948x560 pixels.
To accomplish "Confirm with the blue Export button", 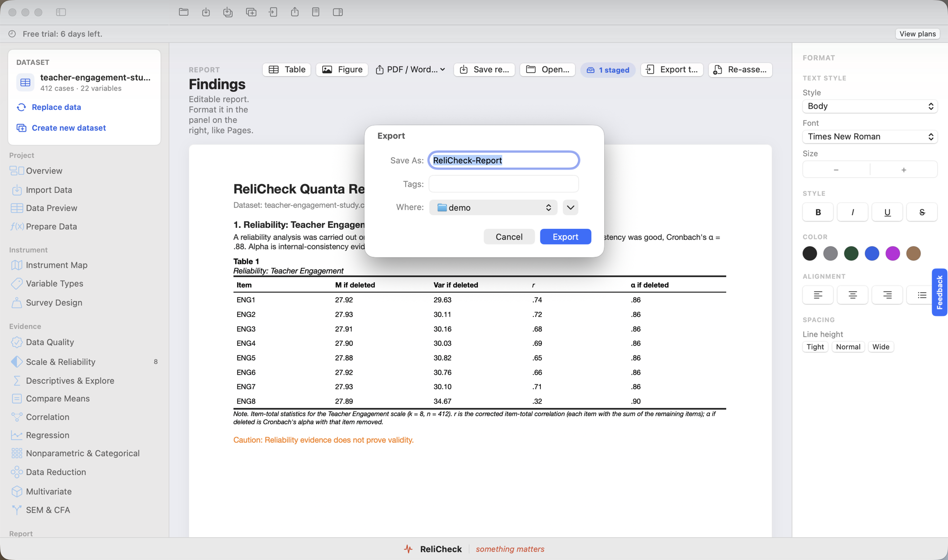I will coord(565,237).
